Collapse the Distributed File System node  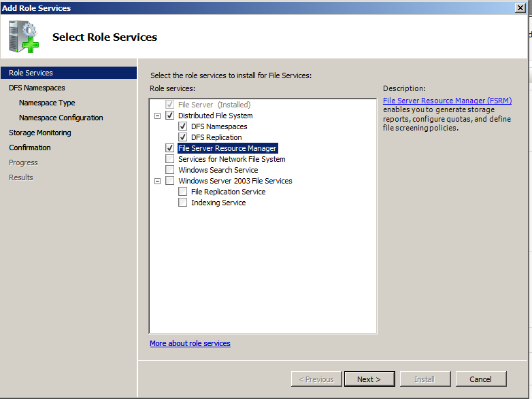157,116
